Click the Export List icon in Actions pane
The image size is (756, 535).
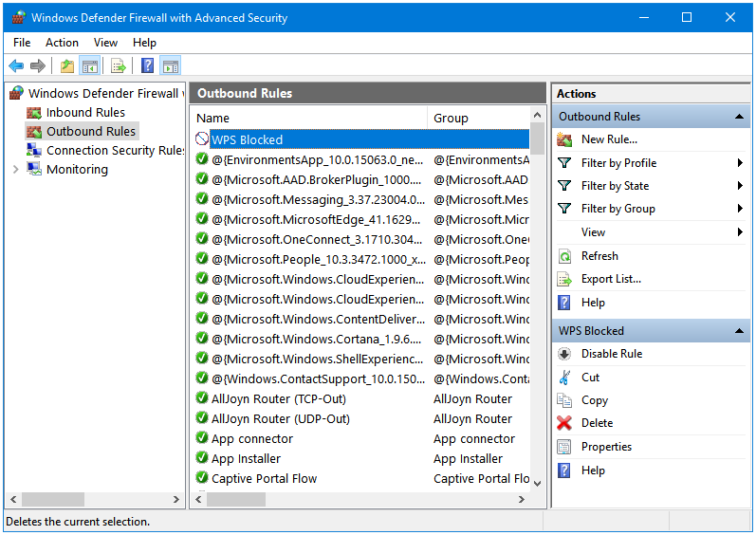564,279
